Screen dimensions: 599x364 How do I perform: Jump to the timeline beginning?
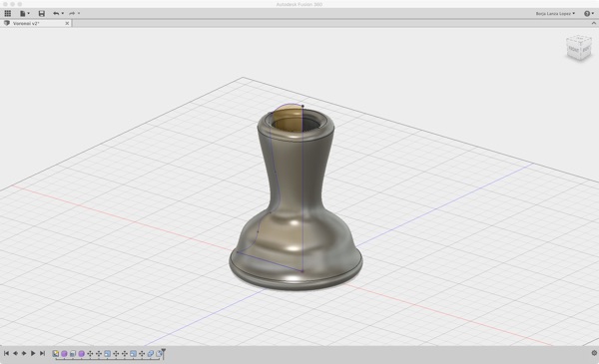click(6, 353)
